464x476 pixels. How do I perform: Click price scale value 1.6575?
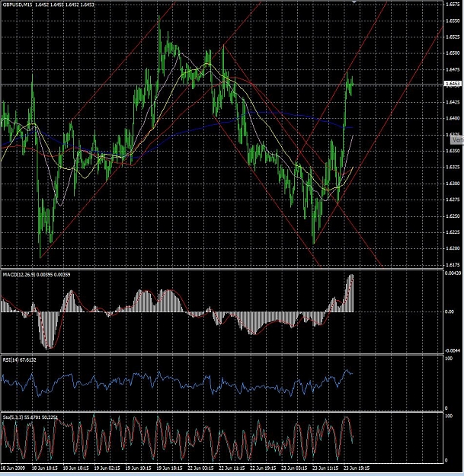pyautogui.click(x=453, y=5)
